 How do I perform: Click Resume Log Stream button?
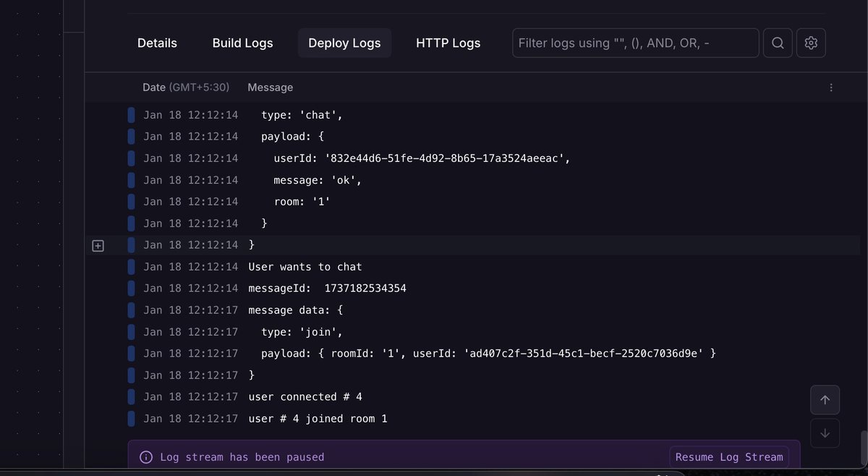729,457
